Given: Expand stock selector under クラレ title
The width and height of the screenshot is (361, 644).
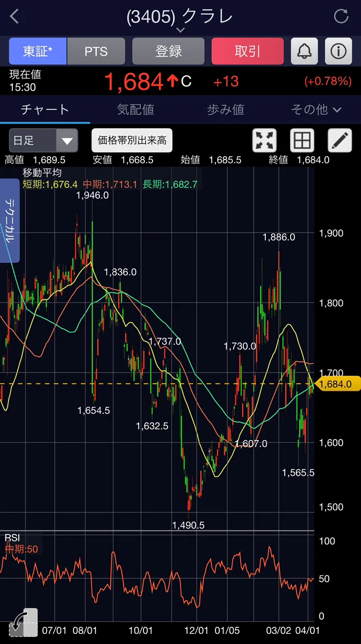Looking at the screenshot, I should [180, 30].
